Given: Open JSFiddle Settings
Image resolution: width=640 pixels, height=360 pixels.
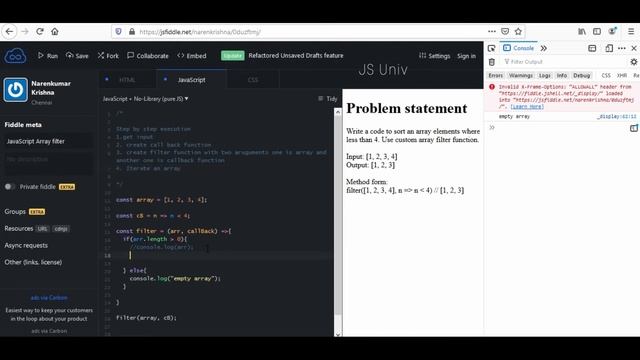Looking at the screenshot, I should tap(434, 56).
